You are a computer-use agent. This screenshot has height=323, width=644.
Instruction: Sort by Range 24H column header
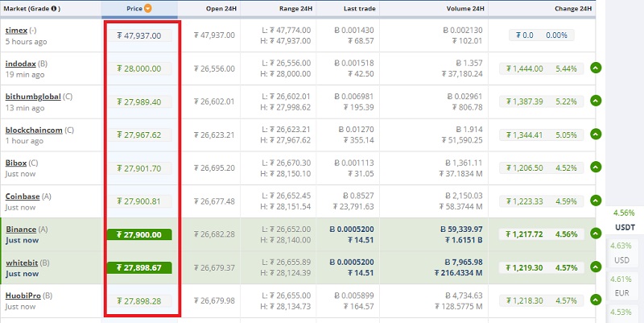click(295, 9)
